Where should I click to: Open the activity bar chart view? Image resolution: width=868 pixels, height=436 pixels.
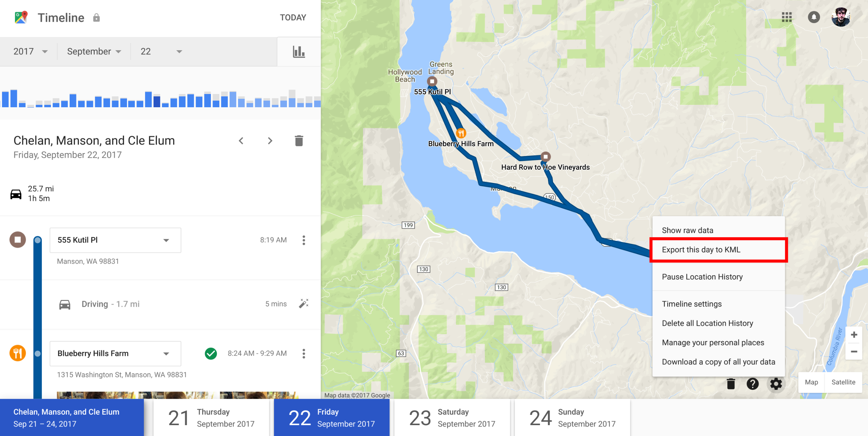pos(299,52)
